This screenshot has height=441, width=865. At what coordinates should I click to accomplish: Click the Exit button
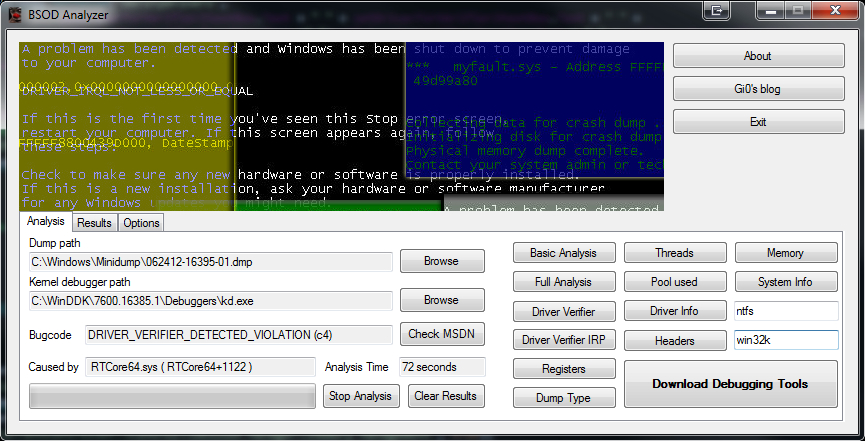(x=758, y=122)
